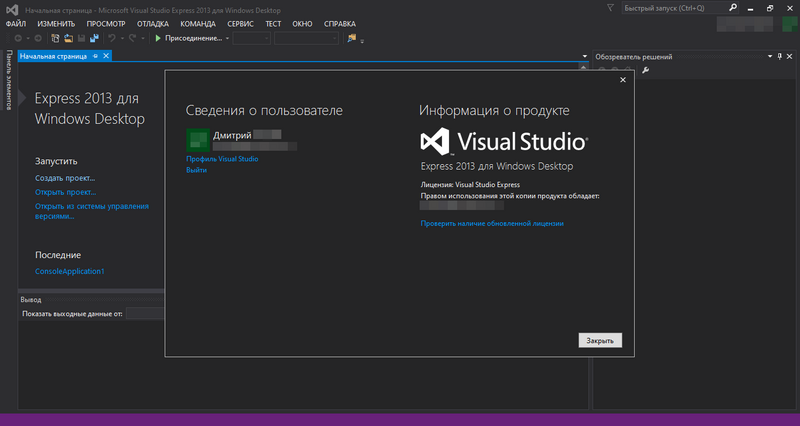Click the Присоединение start button
Screen dimensions: 800x426
point(189,38)
